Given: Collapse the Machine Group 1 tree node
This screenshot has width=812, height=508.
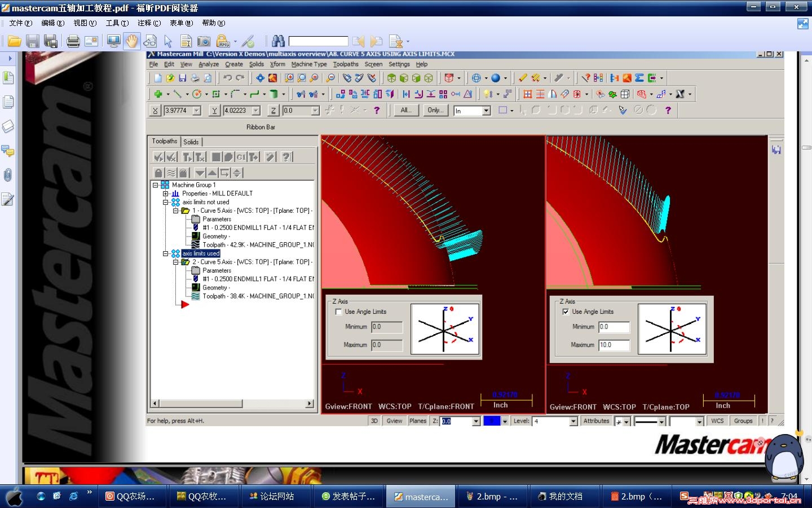Looking at the screenshot, I should 155,185.
